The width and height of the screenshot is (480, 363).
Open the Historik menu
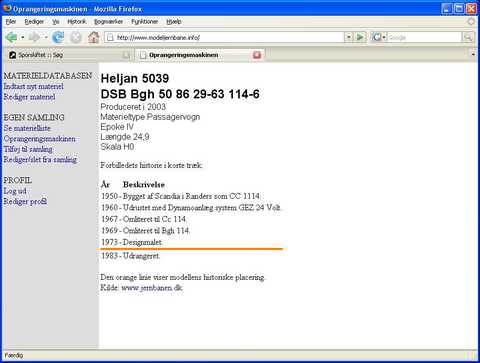click(x=77, y=22)
